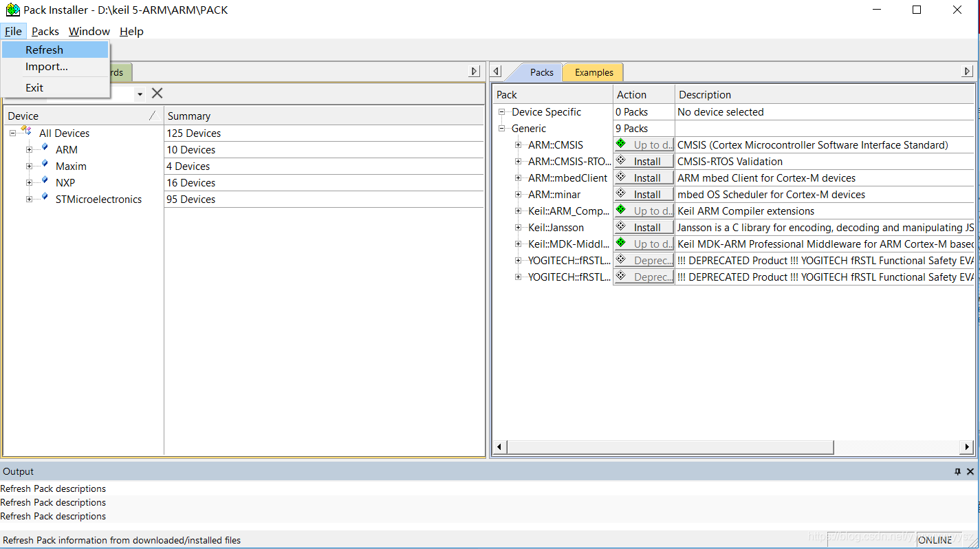Select the All Devices tree item
980x549 pixels.
click(x=64, y=133)
